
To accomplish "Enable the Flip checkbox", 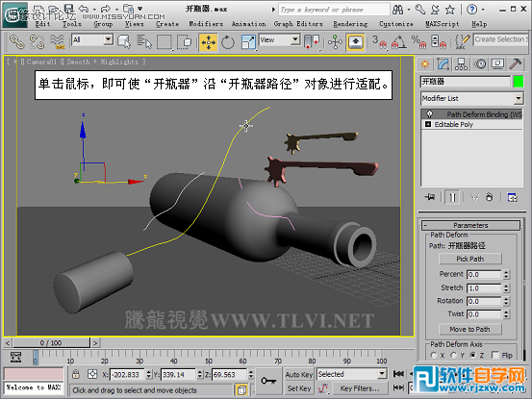I will (495, 356).
